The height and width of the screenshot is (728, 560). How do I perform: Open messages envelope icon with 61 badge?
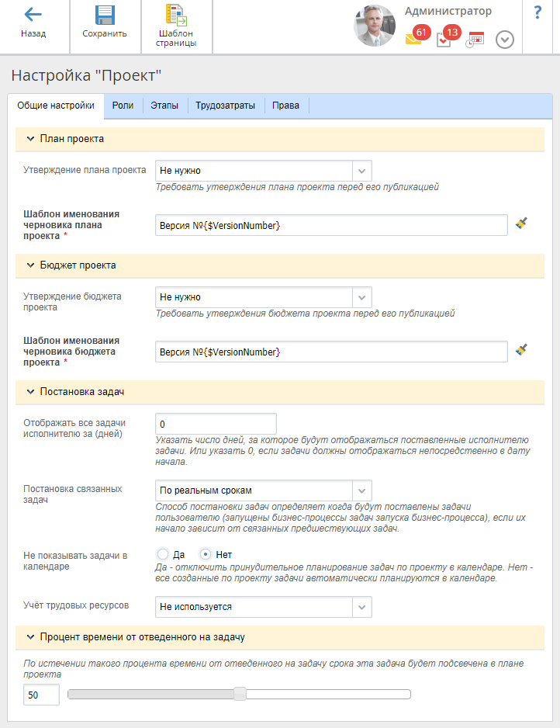[414, 39]
